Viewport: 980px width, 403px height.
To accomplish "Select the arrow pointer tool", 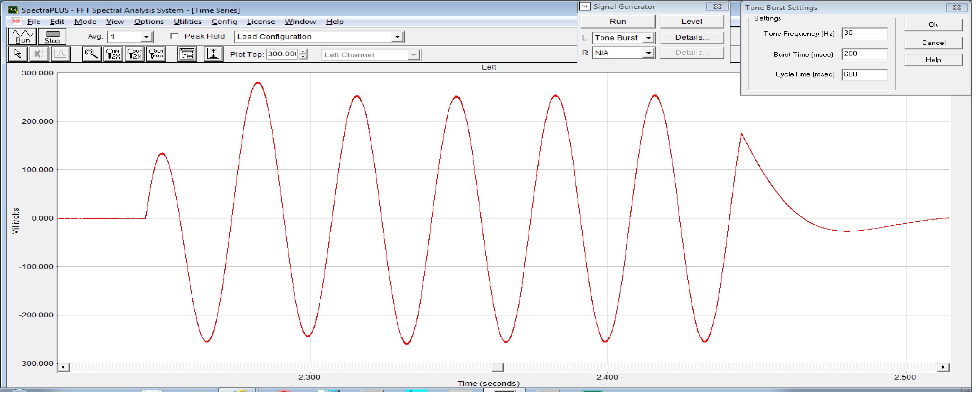I will (18, 54).
